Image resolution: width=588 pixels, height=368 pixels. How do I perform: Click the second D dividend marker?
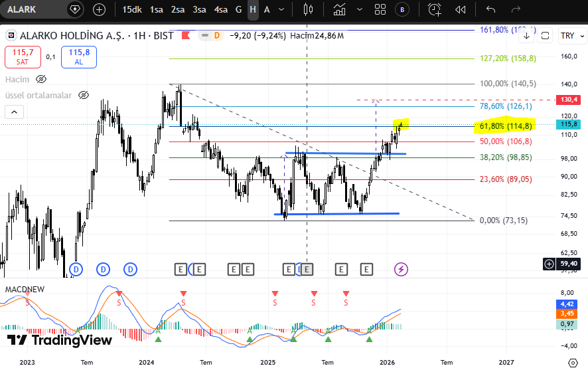point(103,269)
